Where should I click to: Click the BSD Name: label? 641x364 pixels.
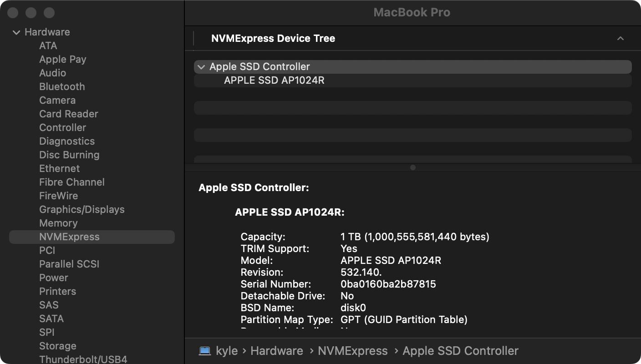(267, 308)
